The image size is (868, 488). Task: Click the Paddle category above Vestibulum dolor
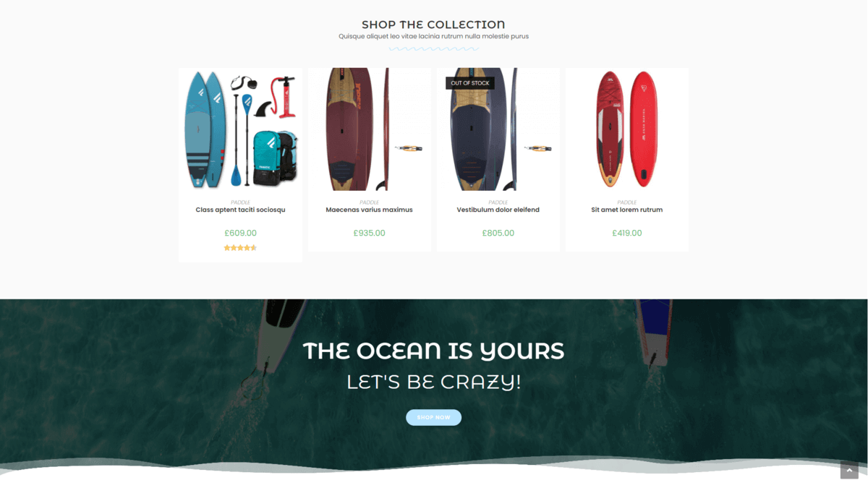point(498,202)
